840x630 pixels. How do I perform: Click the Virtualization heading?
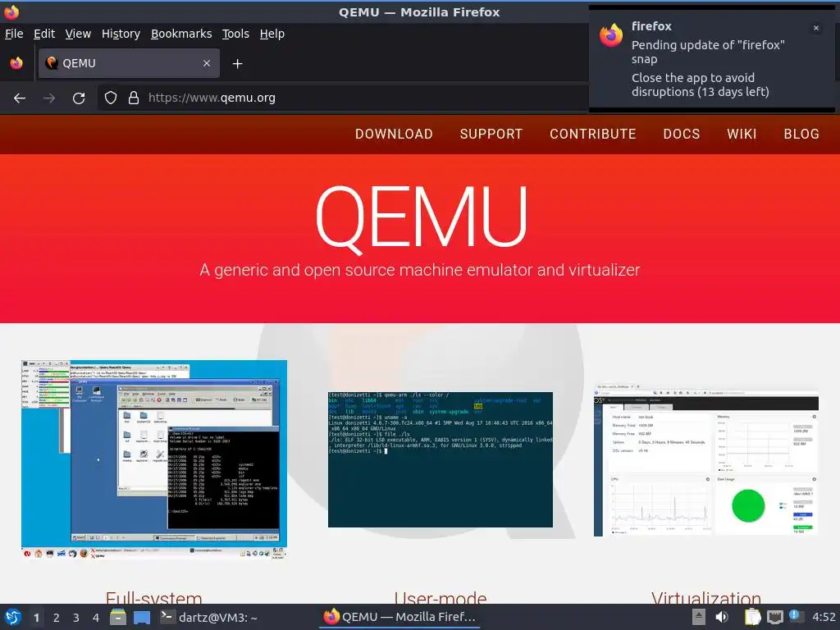tap(706, 597)
